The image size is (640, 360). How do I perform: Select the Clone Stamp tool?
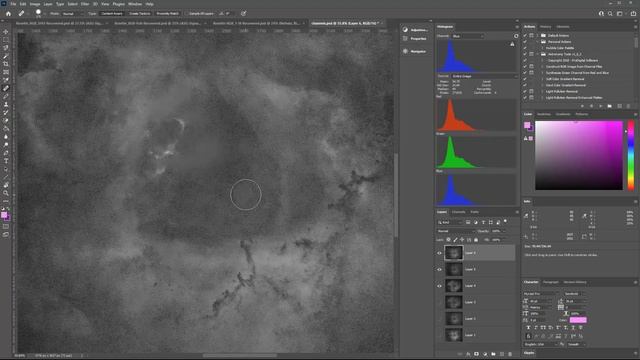click(x=6, y=104)
